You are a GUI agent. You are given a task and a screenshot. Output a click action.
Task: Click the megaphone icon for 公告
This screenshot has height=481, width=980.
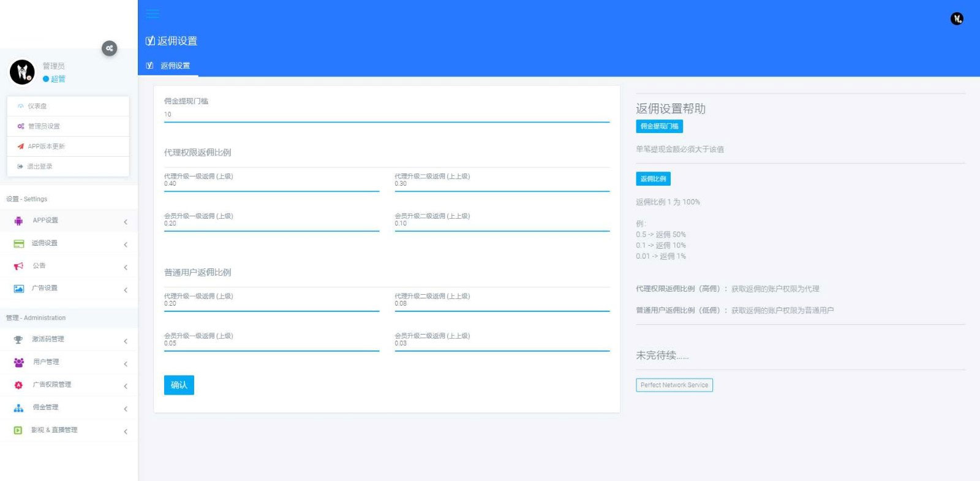(x=18, y=266)
